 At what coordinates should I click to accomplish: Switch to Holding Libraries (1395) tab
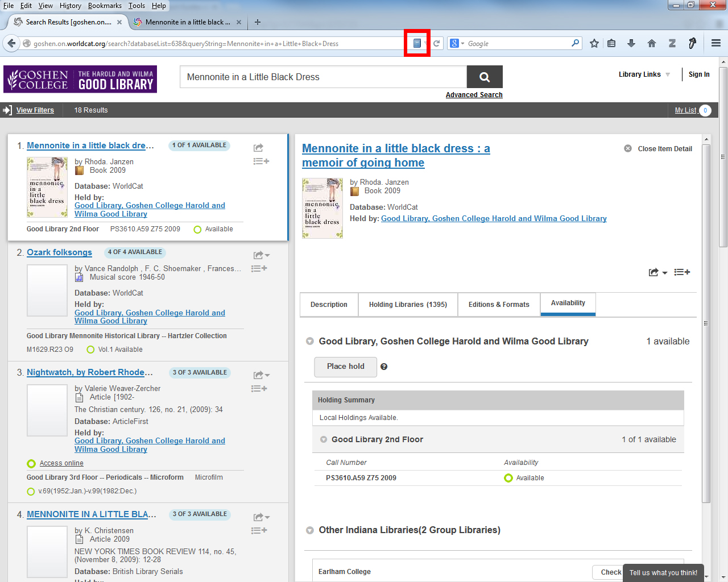pos(408,305)
